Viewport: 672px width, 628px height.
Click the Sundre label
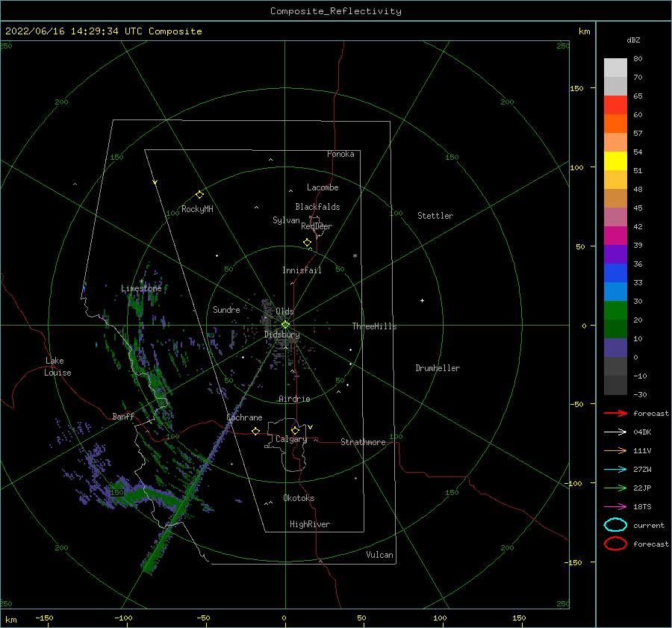point(226,309)
